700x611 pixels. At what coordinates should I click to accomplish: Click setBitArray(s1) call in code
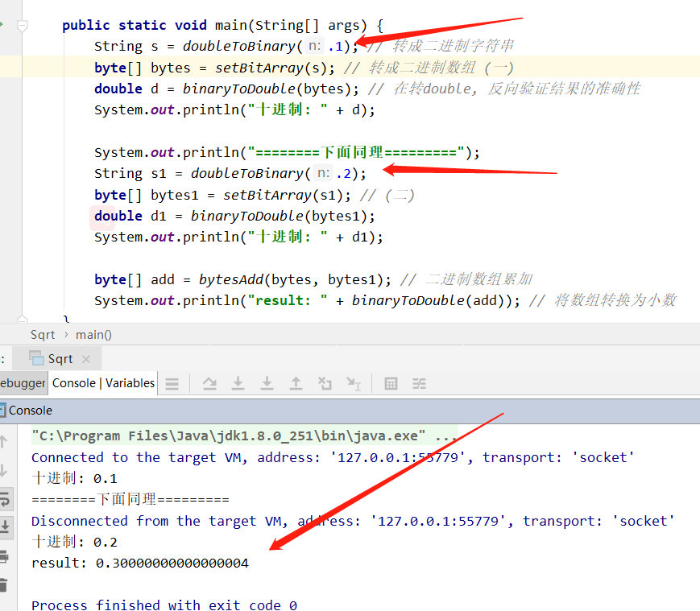coord(287,195)
